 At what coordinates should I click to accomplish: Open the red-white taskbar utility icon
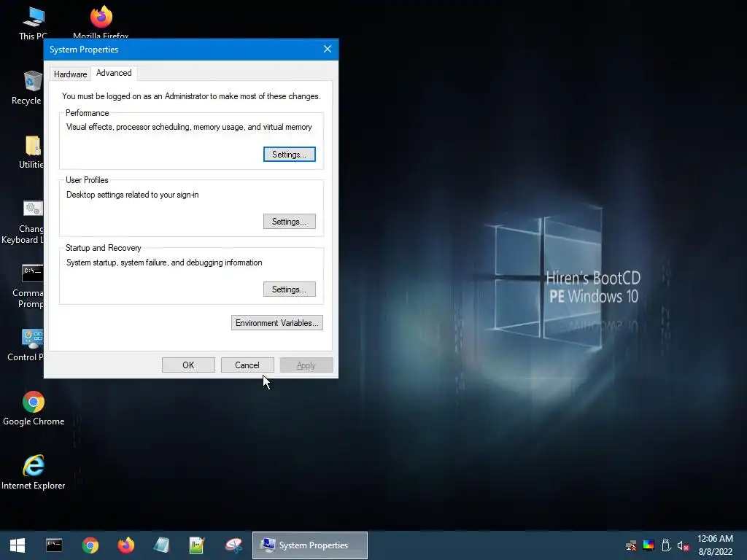(x=234, y=545)
